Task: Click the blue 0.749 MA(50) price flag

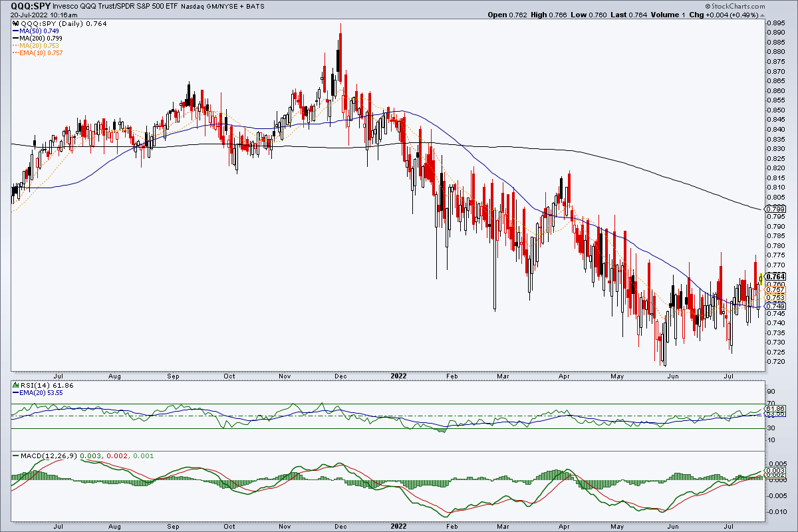Action: tap(776, 306)
